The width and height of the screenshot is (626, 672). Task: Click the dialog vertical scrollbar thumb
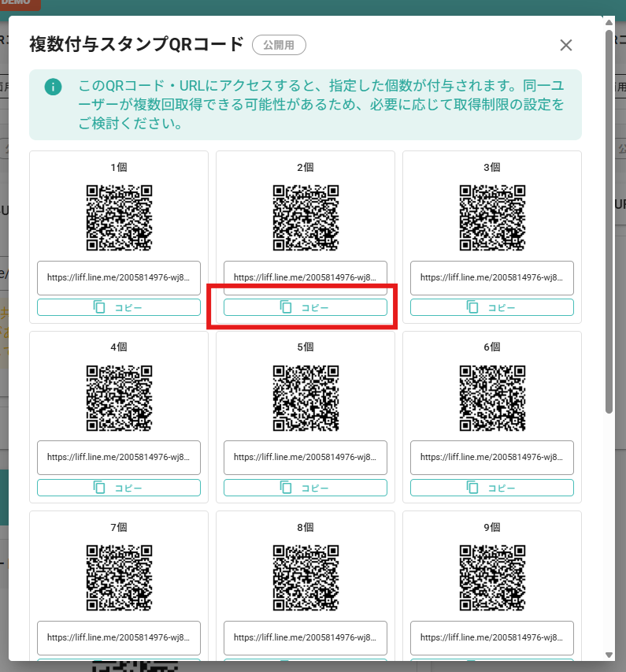click(609, 221)
